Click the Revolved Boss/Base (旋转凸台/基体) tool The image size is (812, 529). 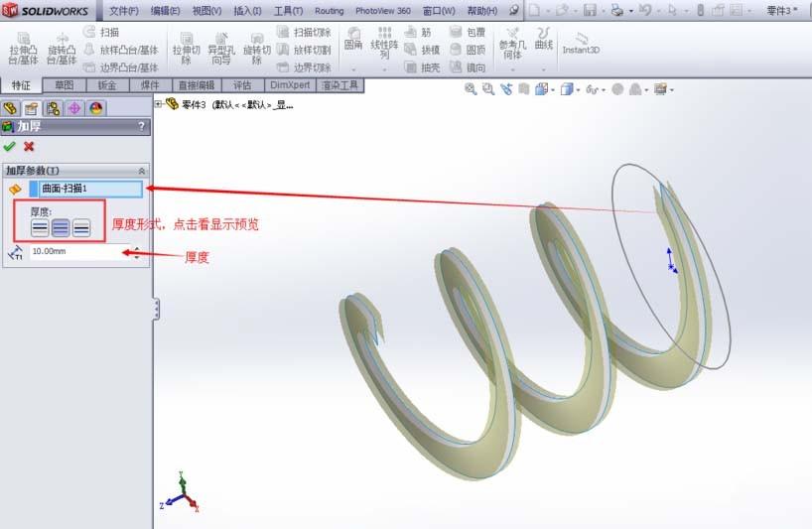[62, 49]
